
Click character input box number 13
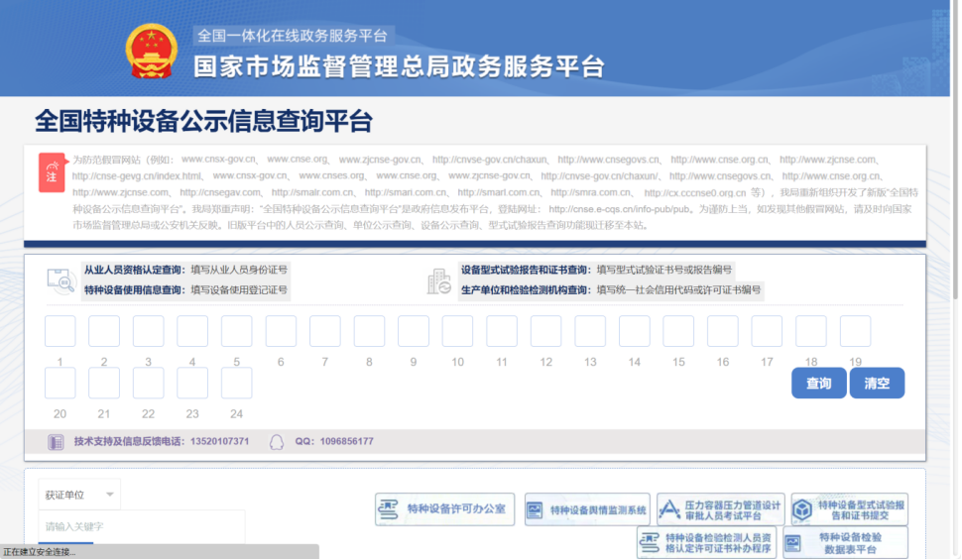pos(590,331)
